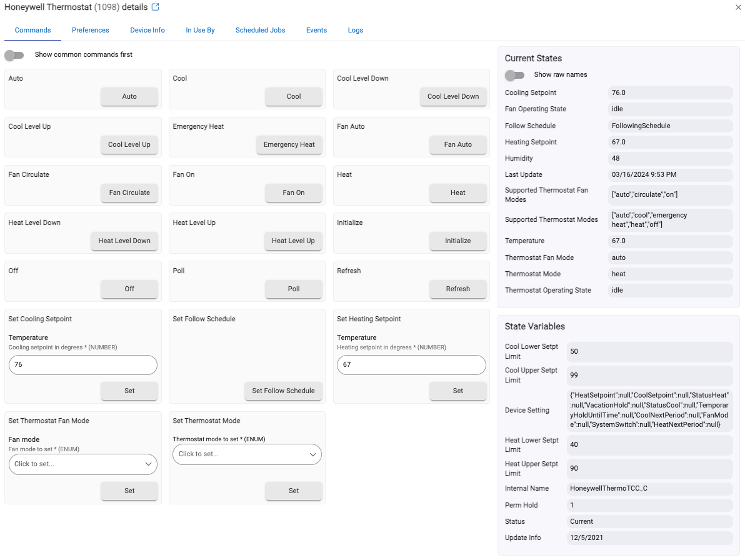Click the Cool Level Down button

click(x=453, y=96)
